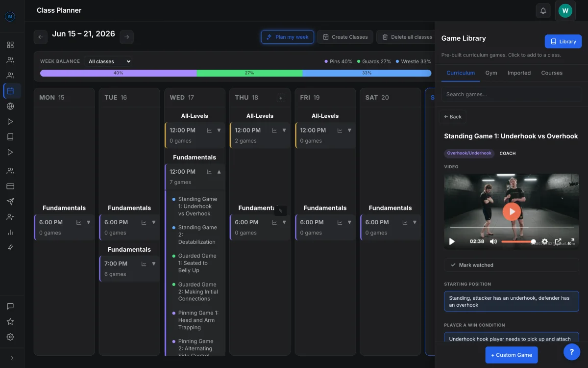This screenshot has height=368, width=588.
Task: Open chart icon for Friday 6:00 PM class
Action: [x=340, y=222]
